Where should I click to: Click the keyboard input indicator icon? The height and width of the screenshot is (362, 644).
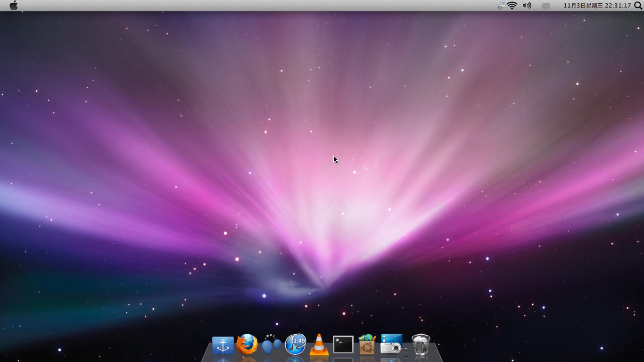(502, 6)
